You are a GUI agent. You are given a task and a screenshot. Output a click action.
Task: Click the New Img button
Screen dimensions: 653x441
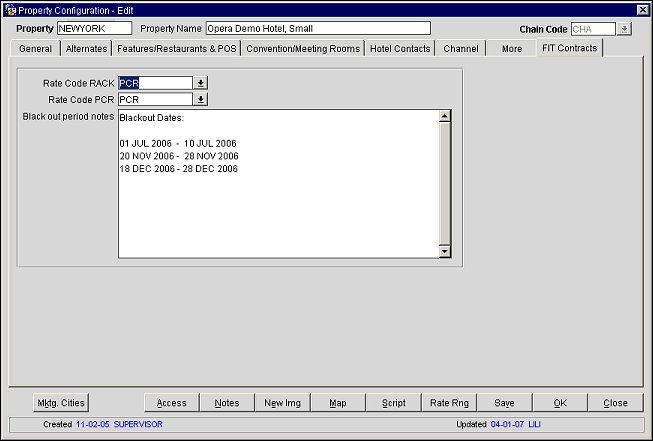tap(283, 403)
